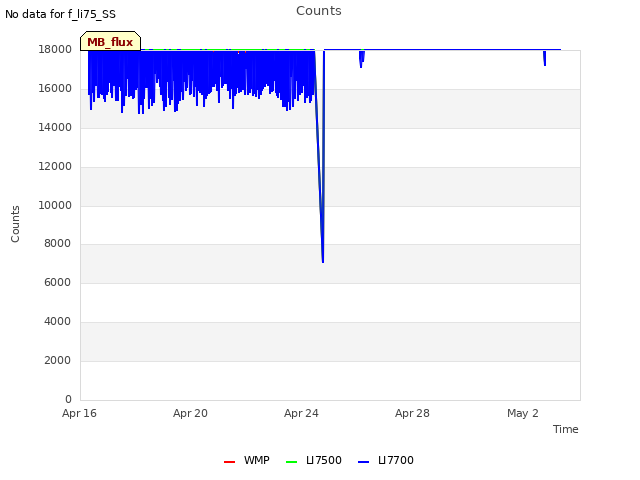The image size is (640, 480).
Task: Click the chart title 'Counts'
Action: coord(319,11)
